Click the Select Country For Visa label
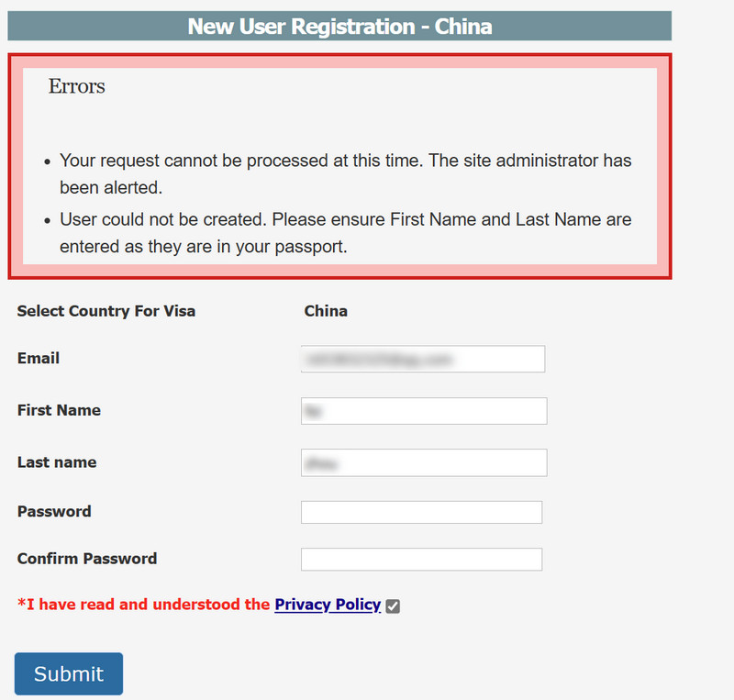Viewport: 734px width, 700px height. click(106, 311)
